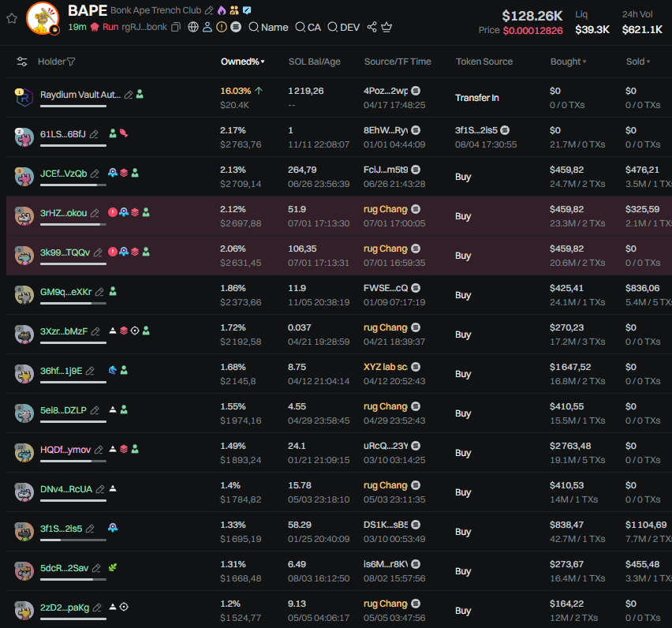Add BAPE to favorites with star icon

pyautogui.click(x=12, y=18)
